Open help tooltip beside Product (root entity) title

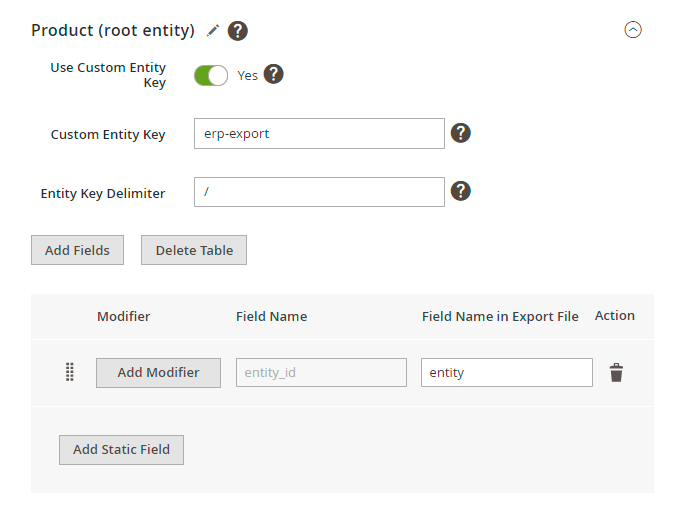click(237, 31)
